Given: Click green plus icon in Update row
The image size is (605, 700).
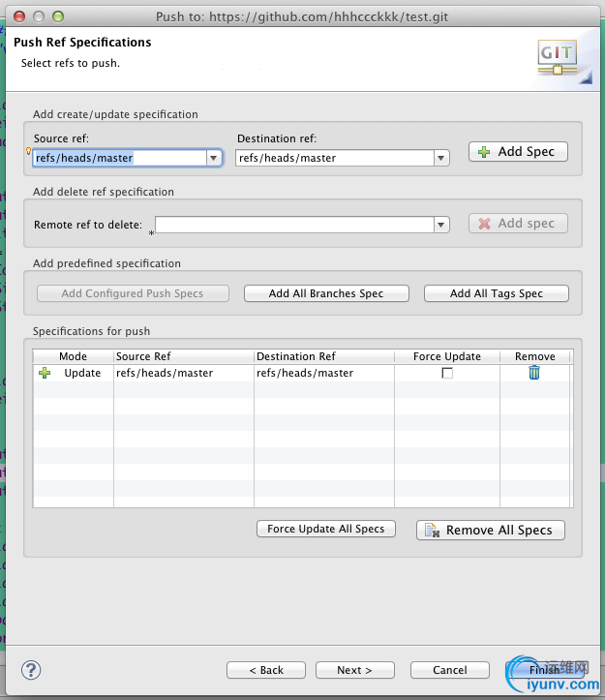Looking at the screenshot, I should pos(45,373).
